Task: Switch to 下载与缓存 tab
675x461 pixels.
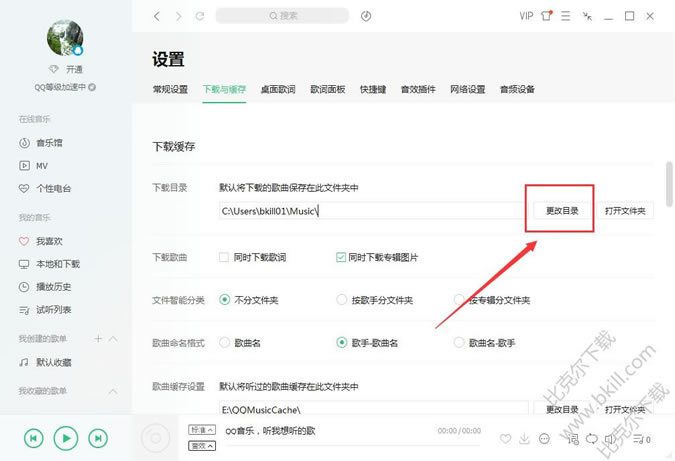Action: coord(224,90)
